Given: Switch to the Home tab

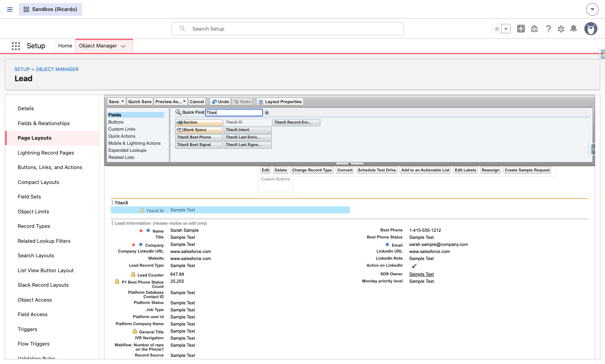Looking at the screenshot, I should [65, 46].
